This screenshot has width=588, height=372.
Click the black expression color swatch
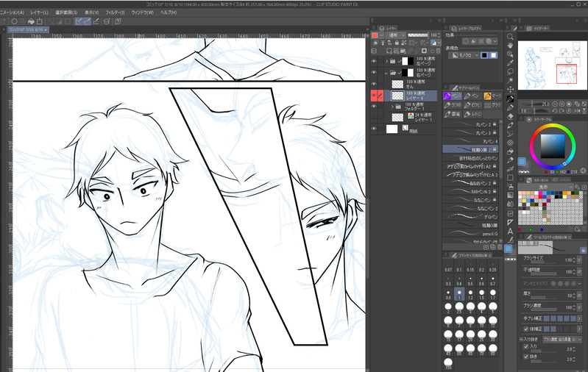(x=484, y=55)
